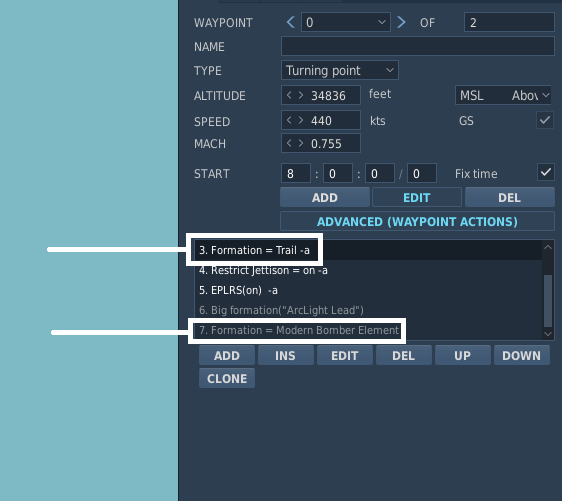
Task: Increase speed with right stepper arrow
Action: (301, 120)
